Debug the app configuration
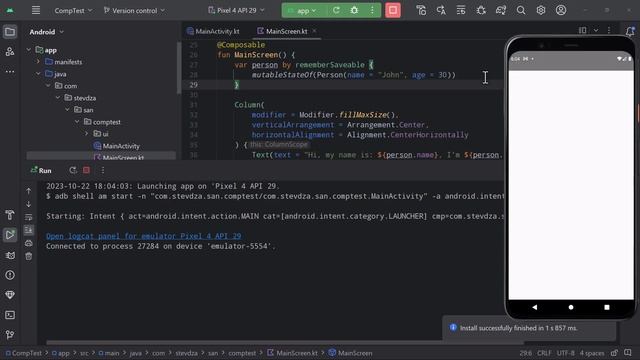This screenshot has width=640, height=360. (x=354, y=10)
